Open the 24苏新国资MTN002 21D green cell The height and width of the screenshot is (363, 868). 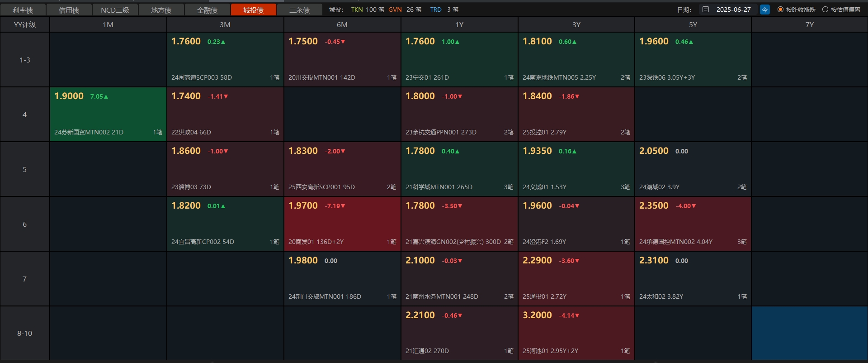click(x=108, y=115)
